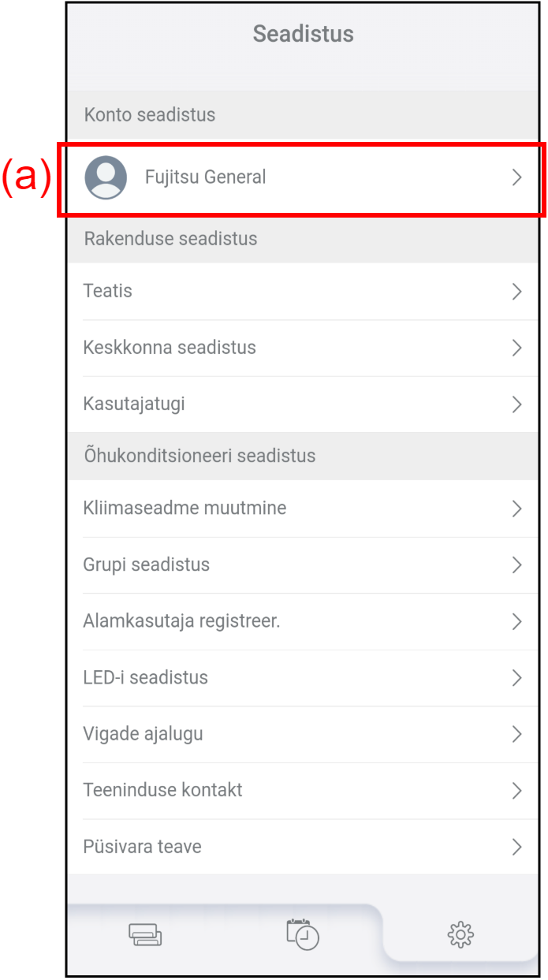View Vigade ajalugu error history
Image resolution: width=548 pixels, height=980 pixels.
(x=303, y=734)
